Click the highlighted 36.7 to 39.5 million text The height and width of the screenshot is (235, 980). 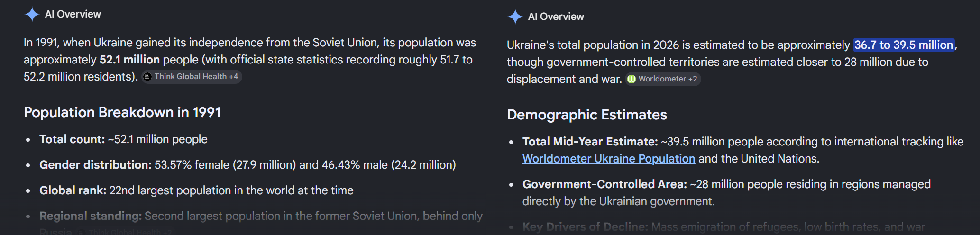coord(904,45)
